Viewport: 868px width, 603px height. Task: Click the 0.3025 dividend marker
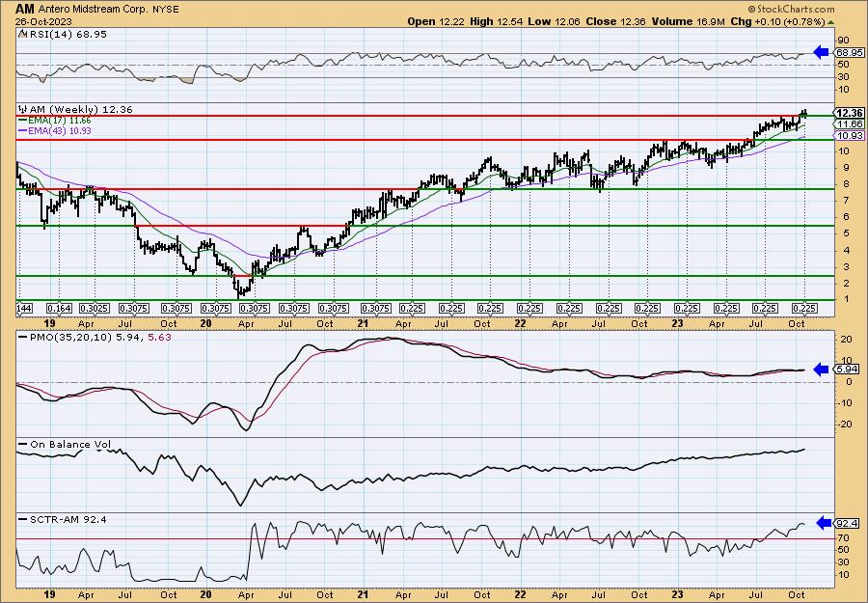click(x=95, y=309)
